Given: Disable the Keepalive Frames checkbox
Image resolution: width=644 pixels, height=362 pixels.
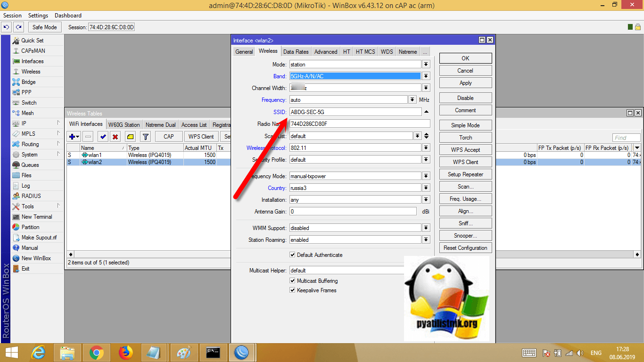Looking at the screenshot, I should (x=292, y=290).
